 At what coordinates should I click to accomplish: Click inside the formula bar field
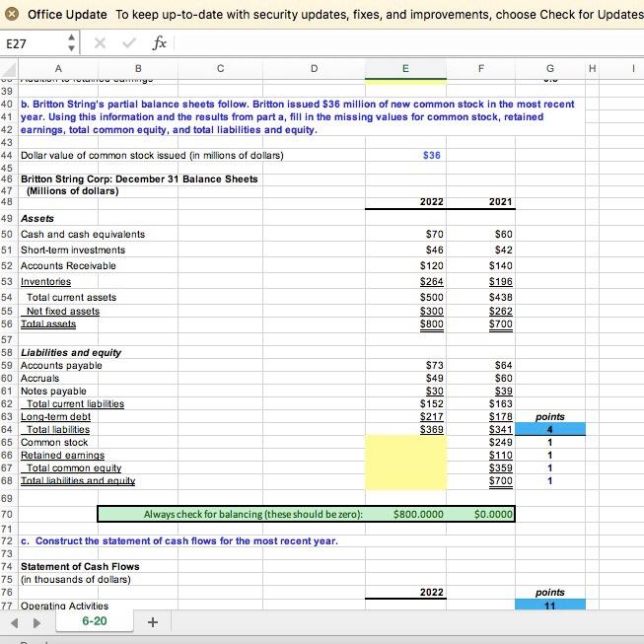click(x=394, y=44)
